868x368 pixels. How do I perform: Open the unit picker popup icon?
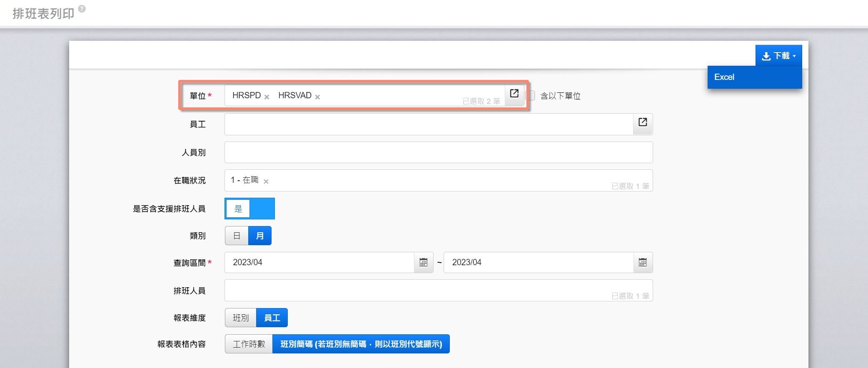(514, 94)
